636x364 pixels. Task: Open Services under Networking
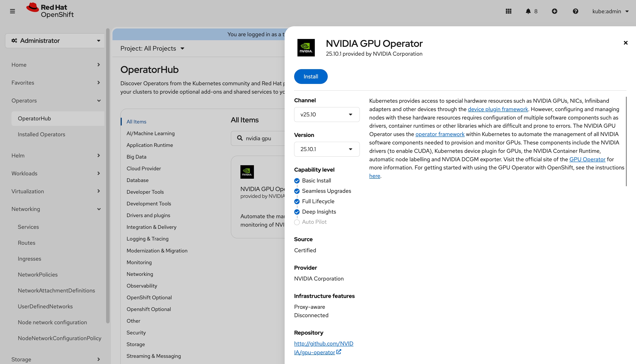click(28, 227)
